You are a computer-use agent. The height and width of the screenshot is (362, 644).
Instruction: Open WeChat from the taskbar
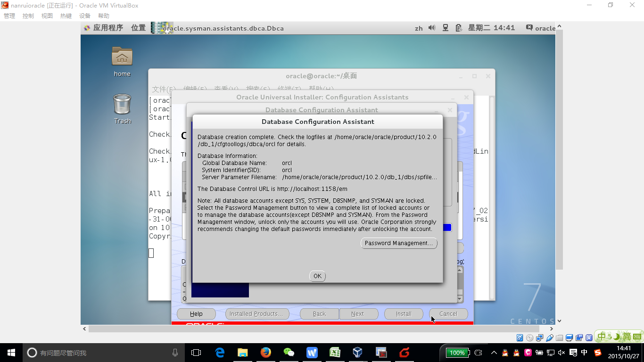click(289, 353)
